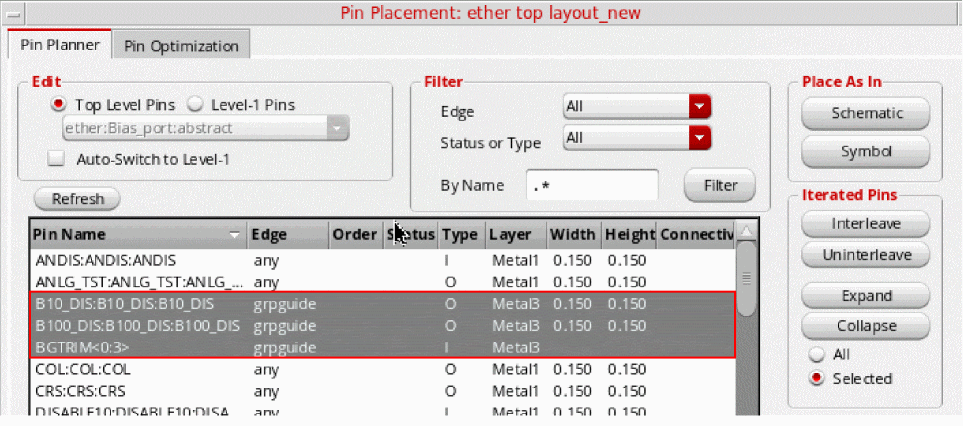Click the Filter button
This screenshot has height=426, width=963.
point(719,185)
